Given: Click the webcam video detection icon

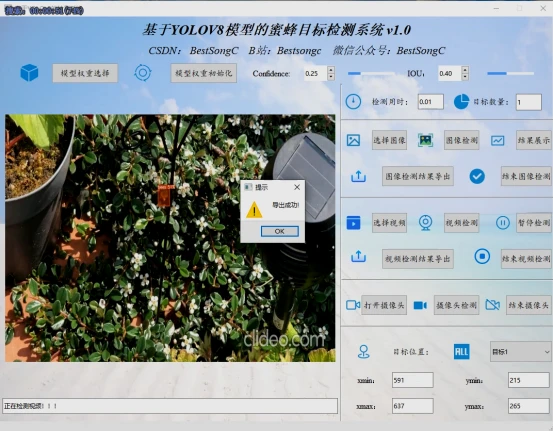Looking at the screenshot, I should (425, 223).
